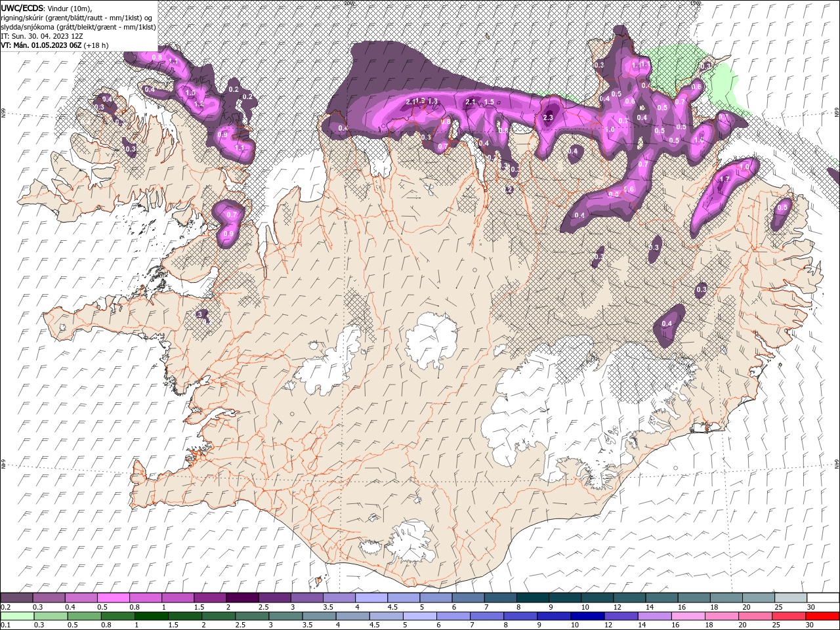Select the light pink 16 mm rain swatch

(688, 616)
